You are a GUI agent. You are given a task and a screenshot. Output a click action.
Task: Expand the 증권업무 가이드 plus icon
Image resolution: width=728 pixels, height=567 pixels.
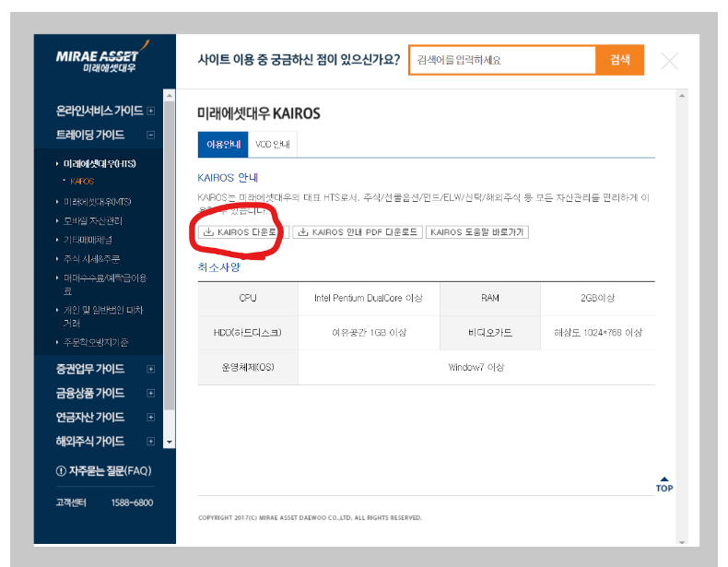tap(150, 369)
